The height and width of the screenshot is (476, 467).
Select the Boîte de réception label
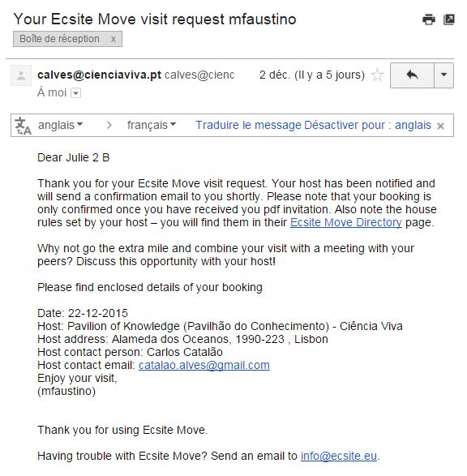59,39
